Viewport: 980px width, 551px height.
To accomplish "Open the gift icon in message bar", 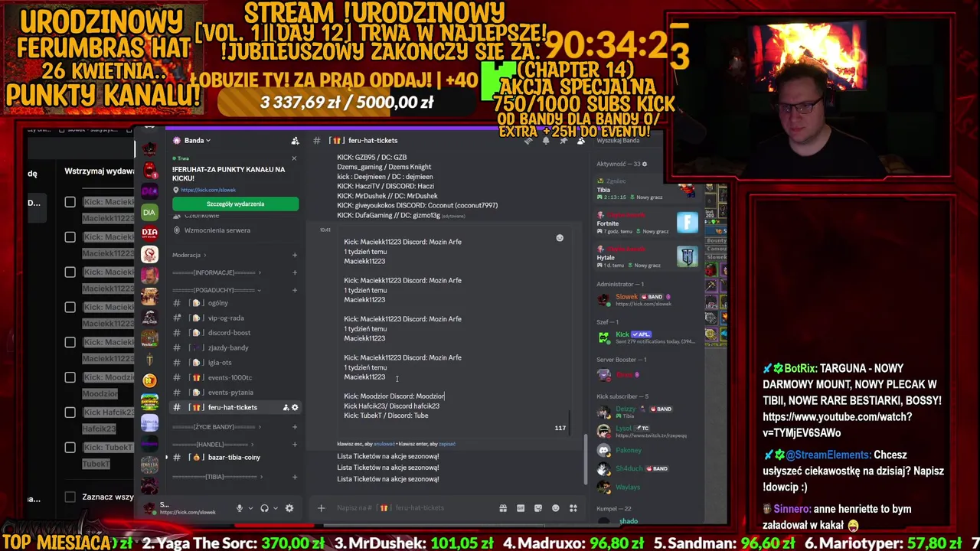I will point(503,508).
